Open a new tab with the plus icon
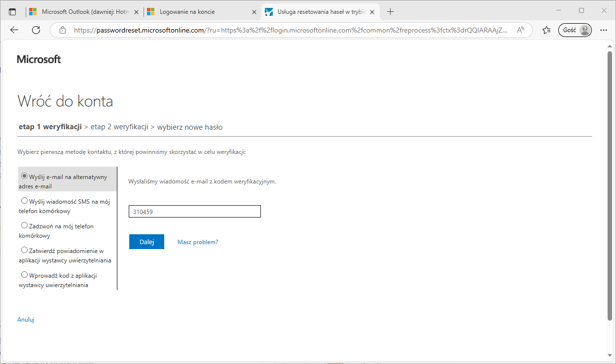The height and width of the screenshot is (364, 616). (391, 11)
